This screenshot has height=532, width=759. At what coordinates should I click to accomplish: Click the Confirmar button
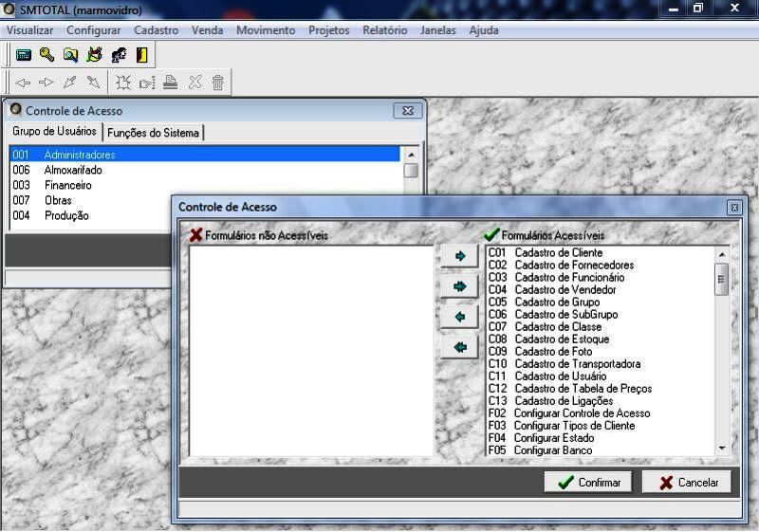588,482
